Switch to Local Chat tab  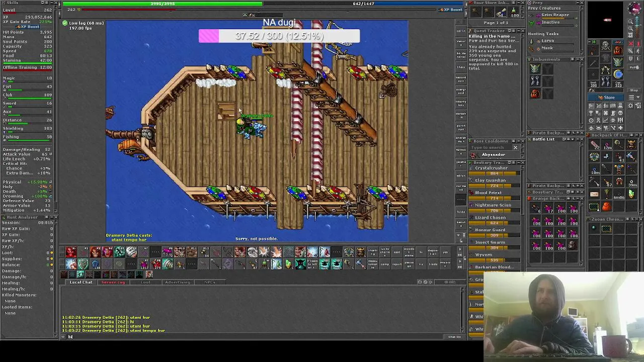pos(81,282)
